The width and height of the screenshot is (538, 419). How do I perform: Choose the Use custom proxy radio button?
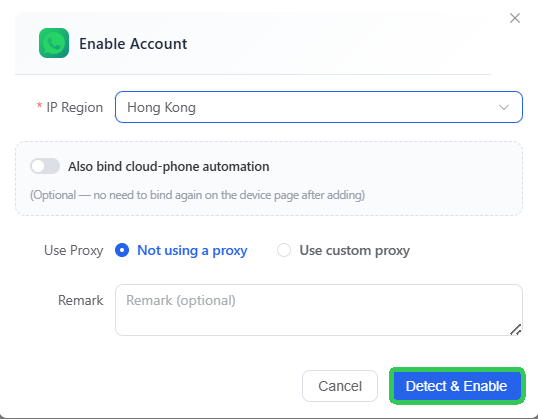[284, 250]
